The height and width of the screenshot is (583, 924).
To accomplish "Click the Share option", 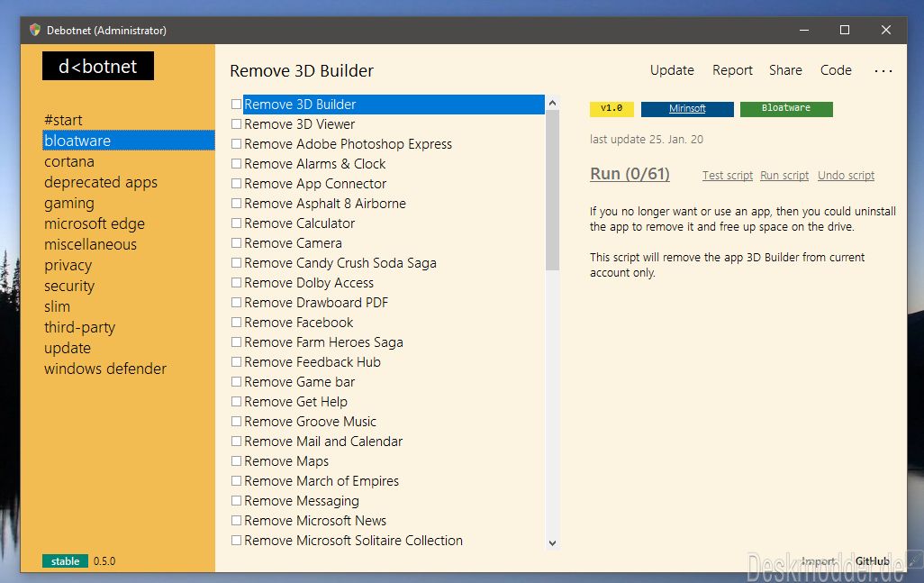I will [785, 70].
